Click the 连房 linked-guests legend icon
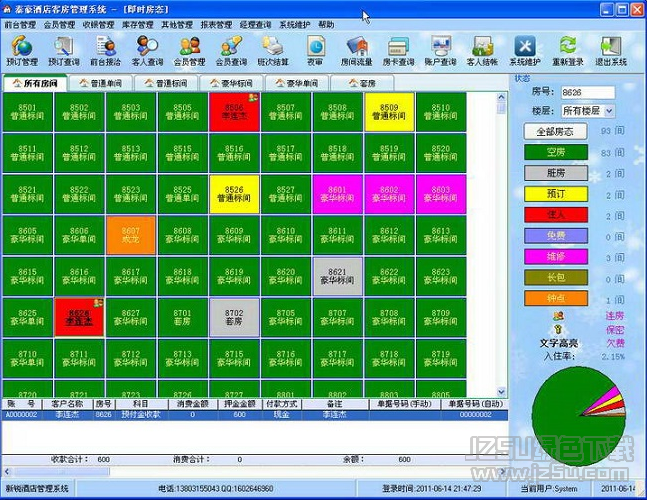 558,316
